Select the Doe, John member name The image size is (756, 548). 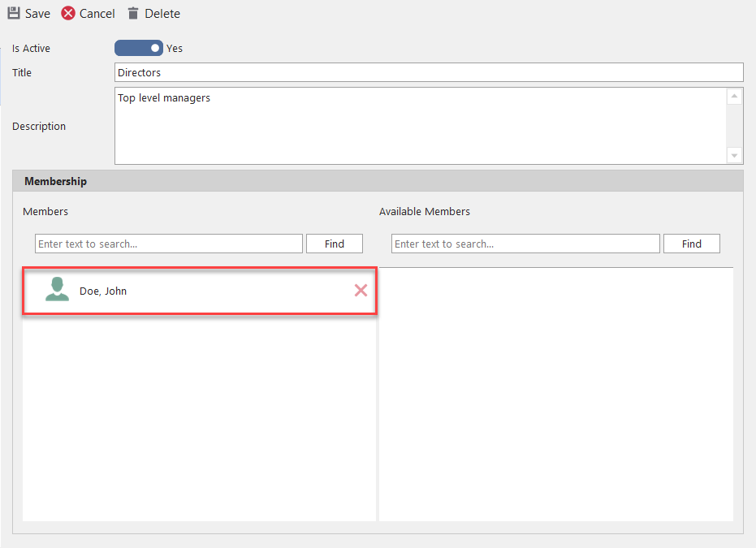tap(103, 291)
